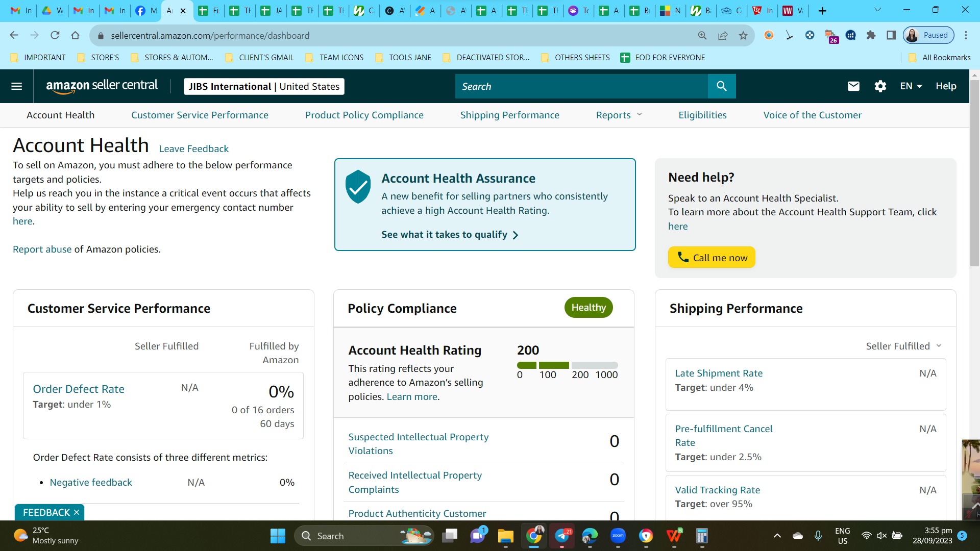Open the EOD FOR EVERYONE bookmark
980x551 pixels.
pyautogui.click(x=663, y=58)
